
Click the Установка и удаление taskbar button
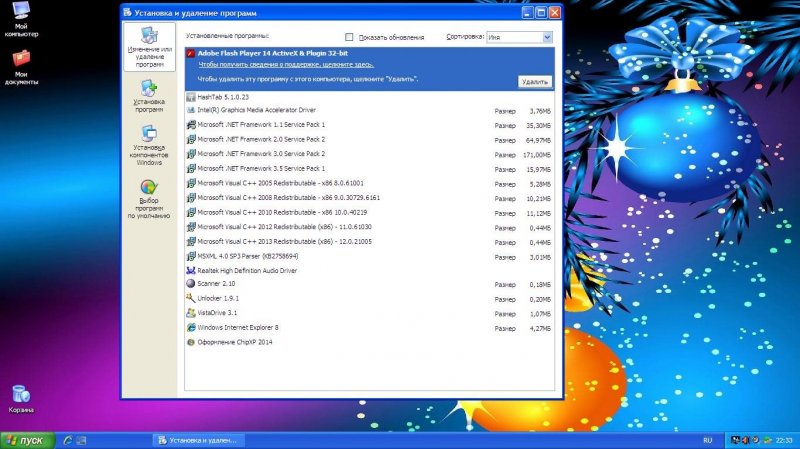tap(198, 440)
